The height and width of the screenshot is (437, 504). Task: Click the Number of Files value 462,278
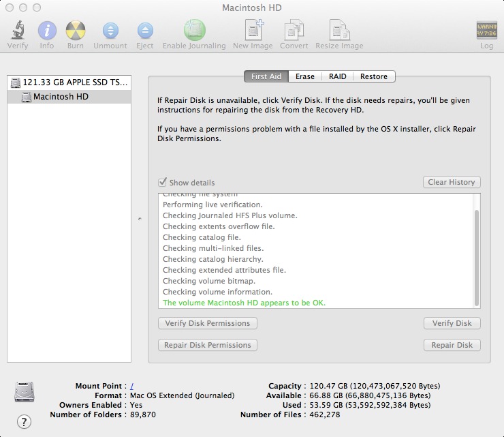click(x=325, y=415)
